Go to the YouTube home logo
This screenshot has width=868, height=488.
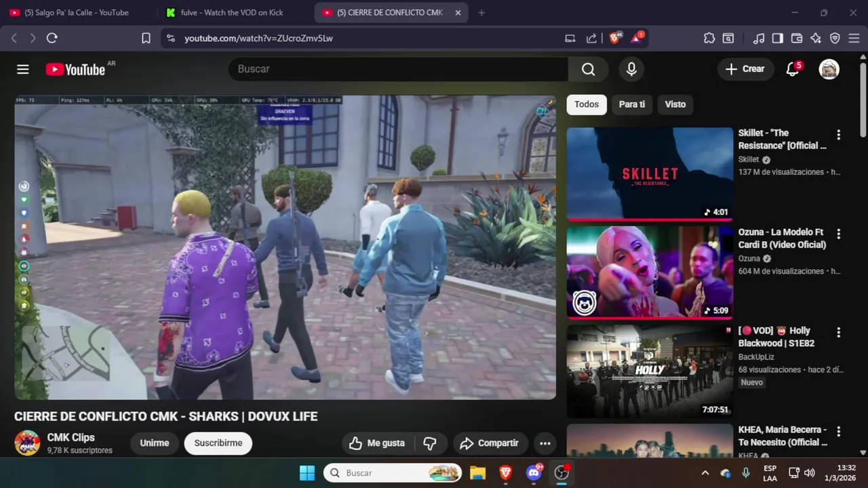pos(75,69)
